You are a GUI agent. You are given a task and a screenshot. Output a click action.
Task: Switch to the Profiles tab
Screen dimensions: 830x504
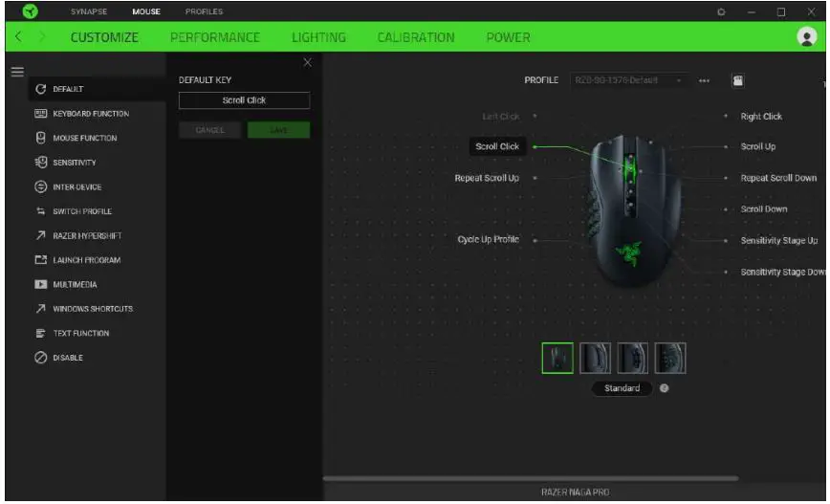coord(204,11)
